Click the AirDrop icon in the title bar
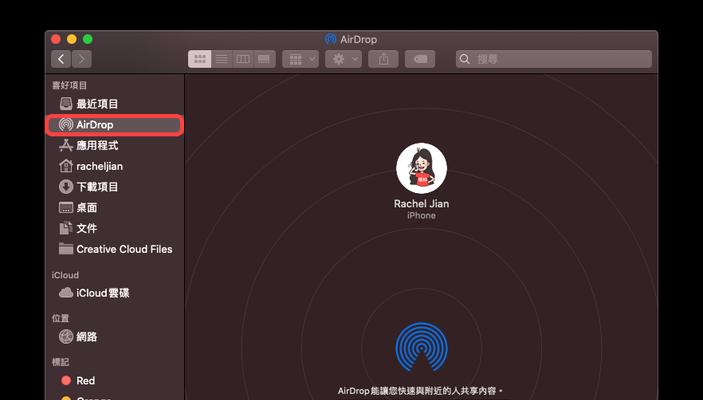This screenshot has height=400, width=703. pyautogui.click(x=330, y=39)
